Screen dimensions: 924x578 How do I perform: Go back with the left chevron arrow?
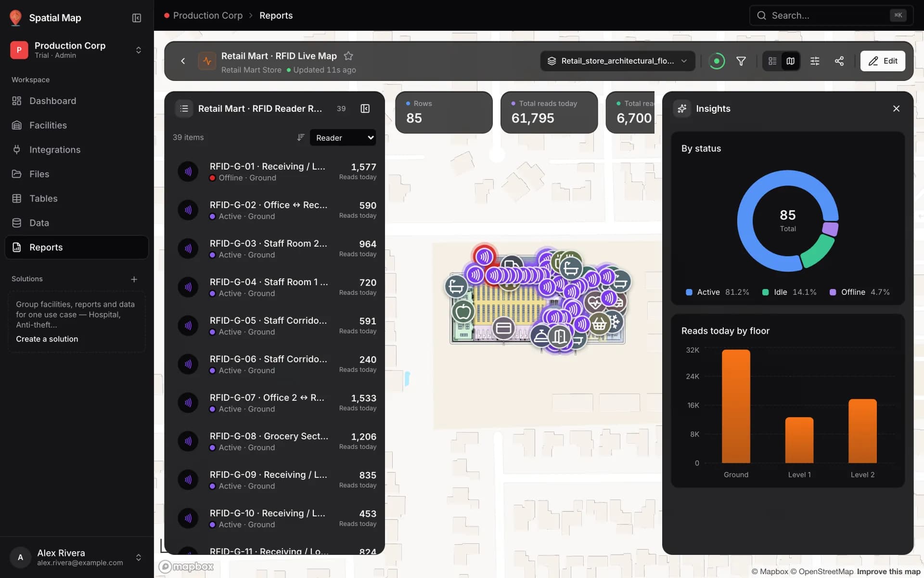(x=183, y=61)
